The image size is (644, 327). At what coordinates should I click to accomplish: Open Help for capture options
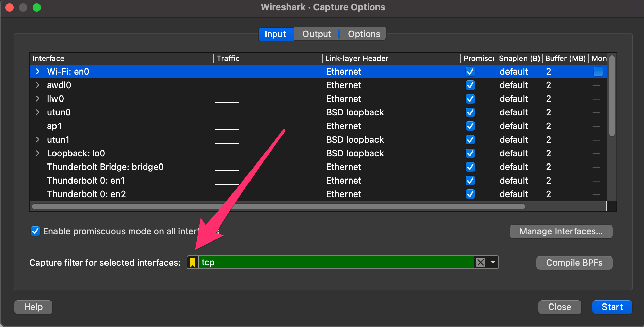click(33, 307)
